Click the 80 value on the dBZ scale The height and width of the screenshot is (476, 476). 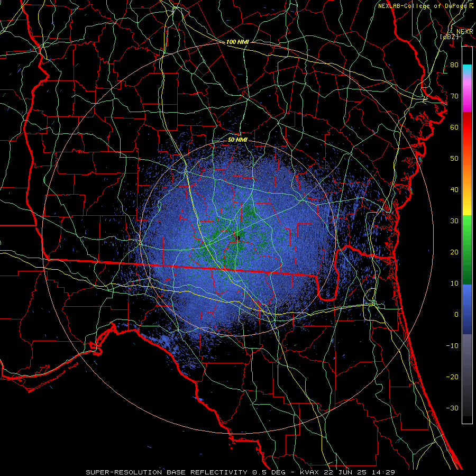pyautogui.click(x=454, y=65)
